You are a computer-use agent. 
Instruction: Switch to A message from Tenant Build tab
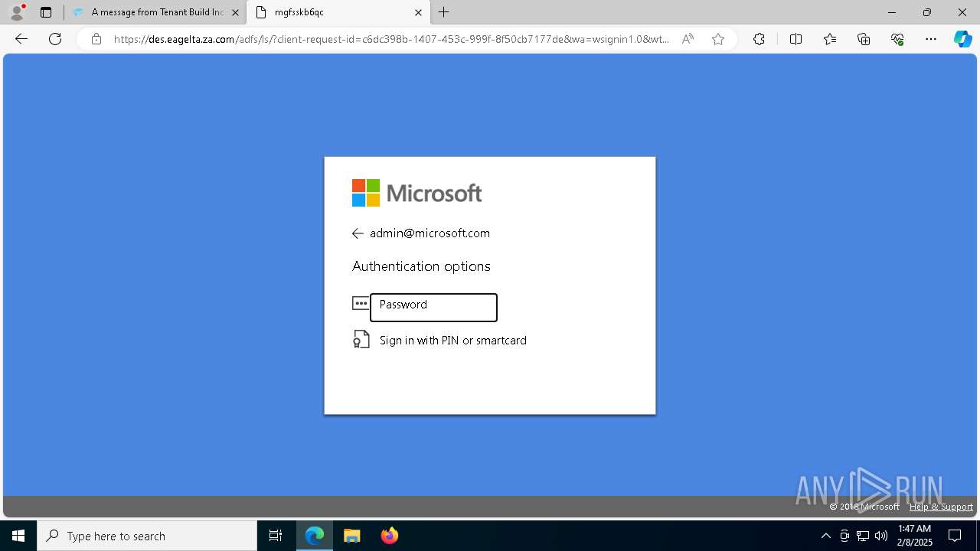click(155, 12)
